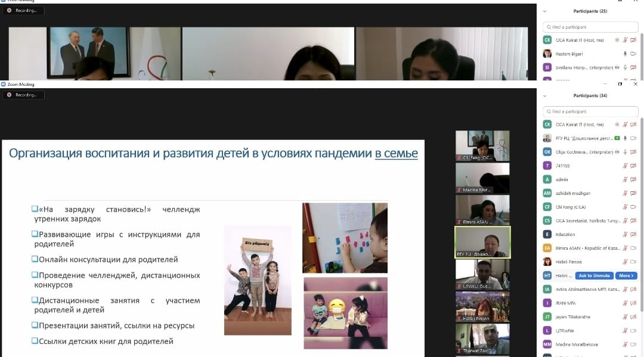Select Madina Muratbekova in participants list
Screen dimensions: 644x357
pos(575,344)
